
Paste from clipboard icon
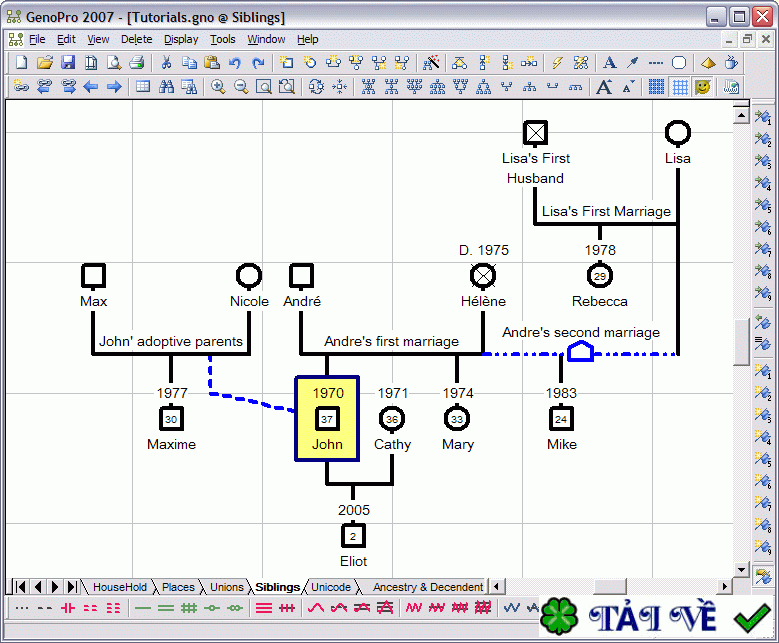(x=212, y=63)
